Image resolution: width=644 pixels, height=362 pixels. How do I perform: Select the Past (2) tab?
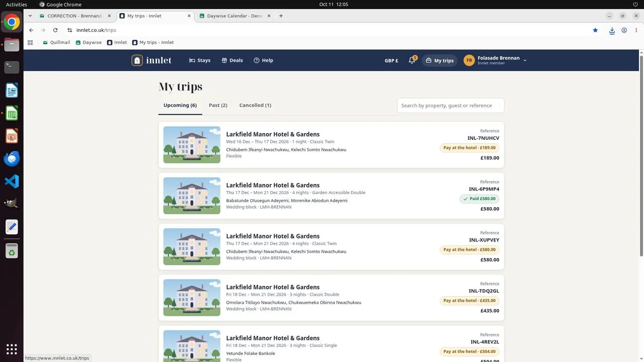[x=218, y=106]
